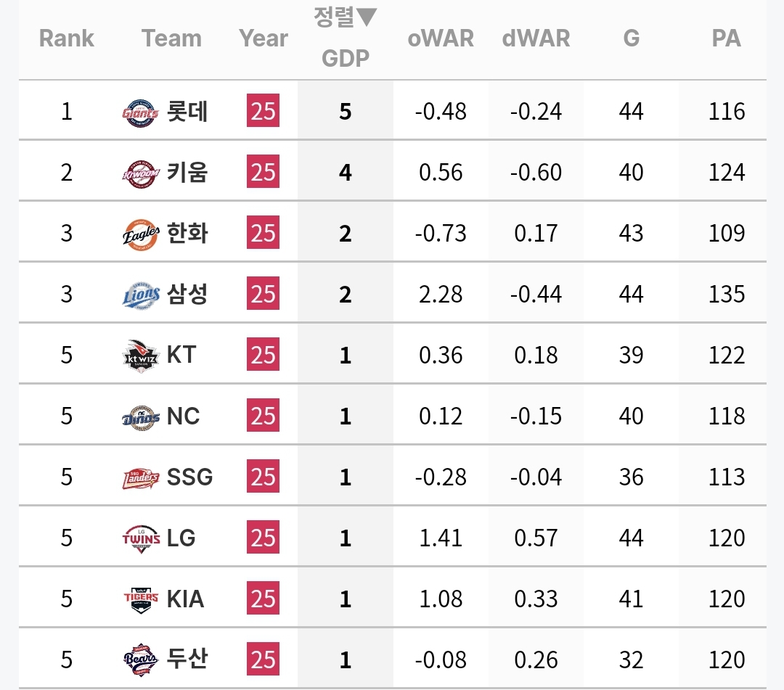Sort by the oWAR column header
This screenshot has height=690, width=784.
point(441,38)
